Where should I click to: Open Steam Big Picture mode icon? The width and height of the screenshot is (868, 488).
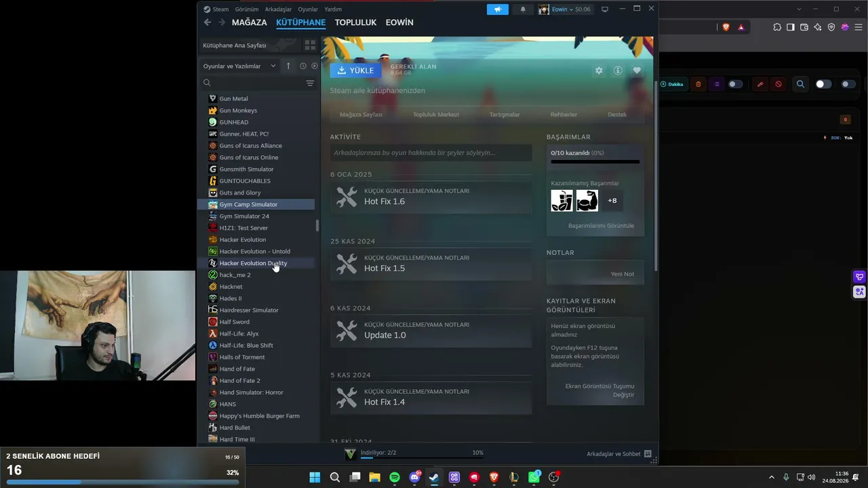[x=605, y=9]
